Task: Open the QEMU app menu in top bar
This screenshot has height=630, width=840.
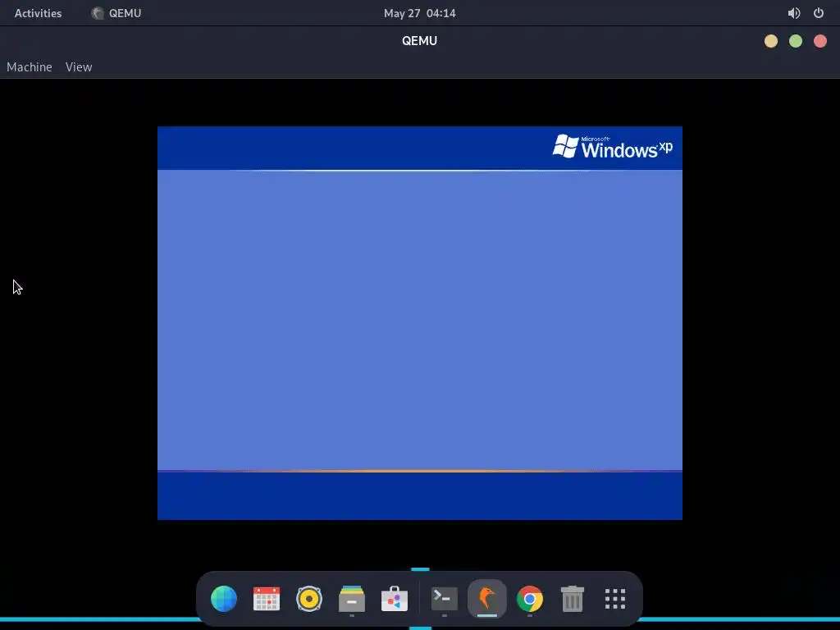Action: pyautogui.click(x=116, y=13)
